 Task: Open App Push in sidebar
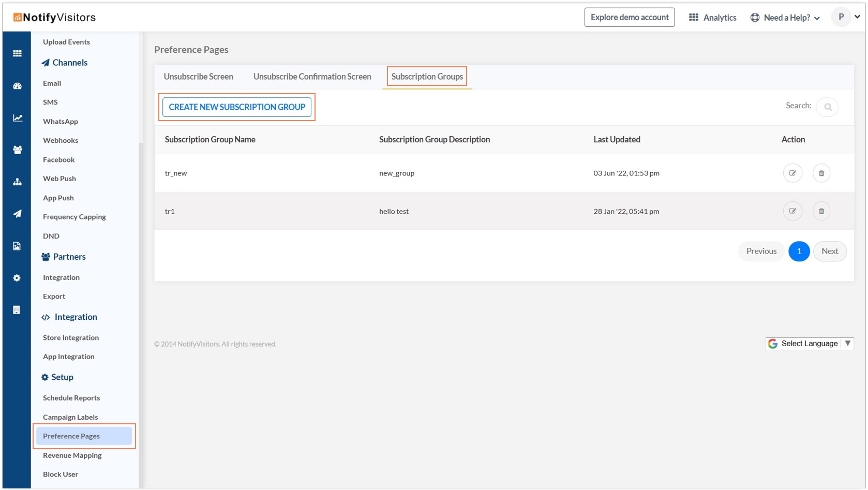58,198
